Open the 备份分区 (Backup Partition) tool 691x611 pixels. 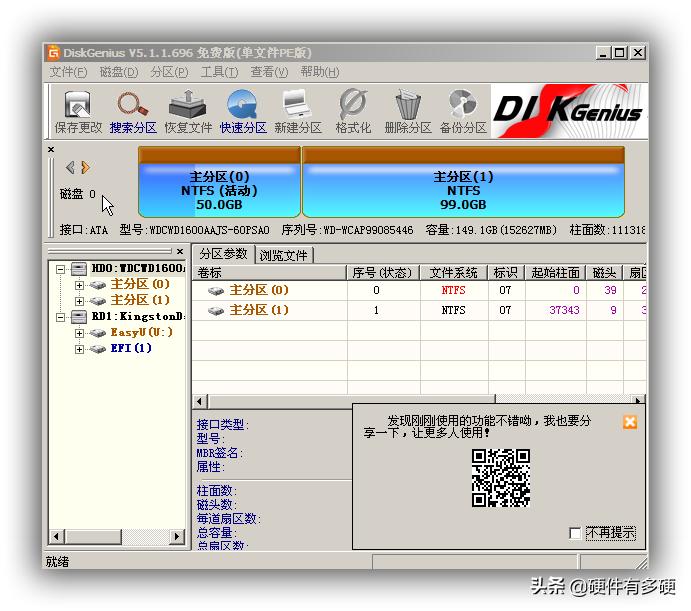(x=463, y=110)
